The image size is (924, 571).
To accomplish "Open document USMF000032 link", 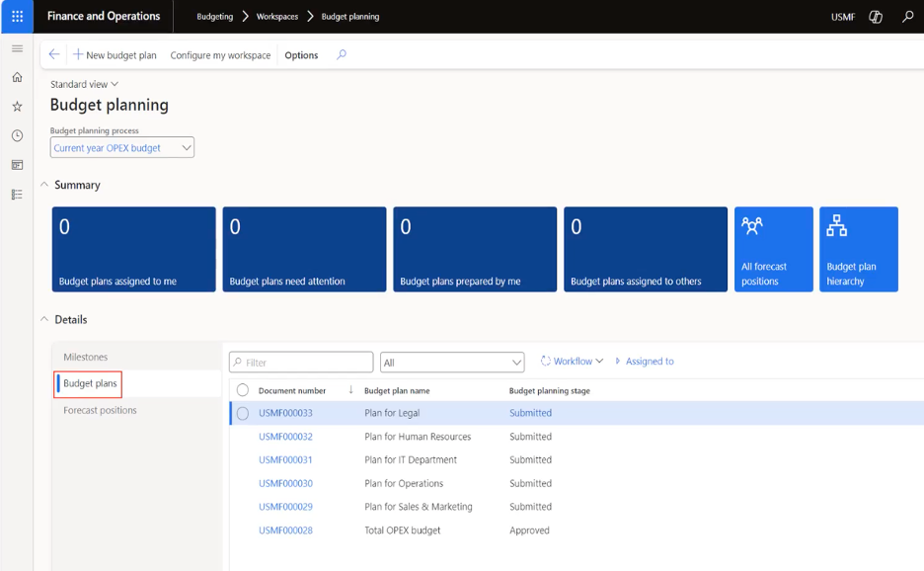I will click(286, 437).
